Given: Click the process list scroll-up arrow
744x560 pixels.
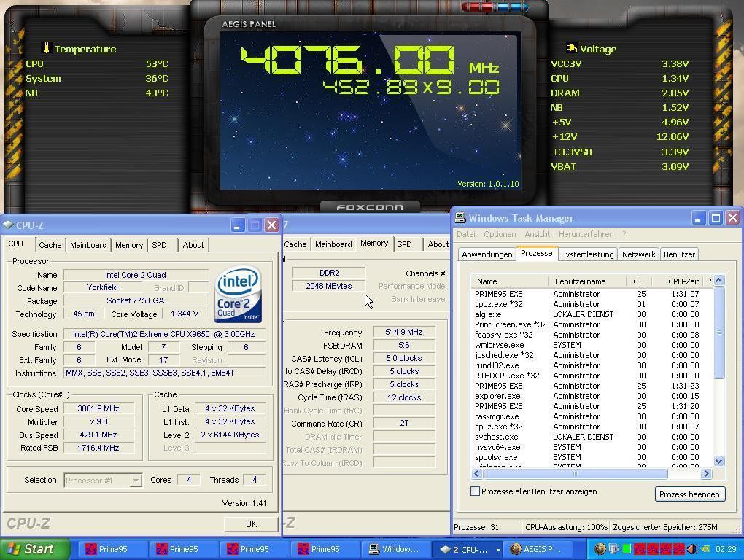Looking at the screenshot, I should click(719, 280).
